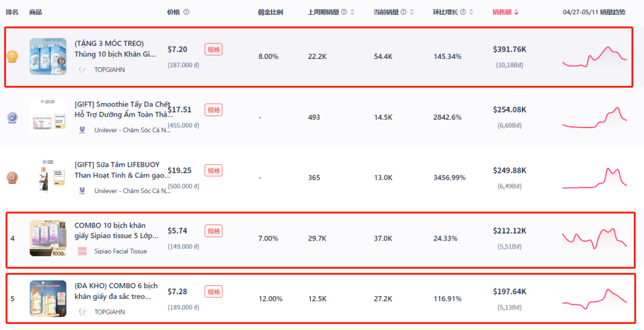Click the sales trend chart for rank 2

tap(595, 117)
